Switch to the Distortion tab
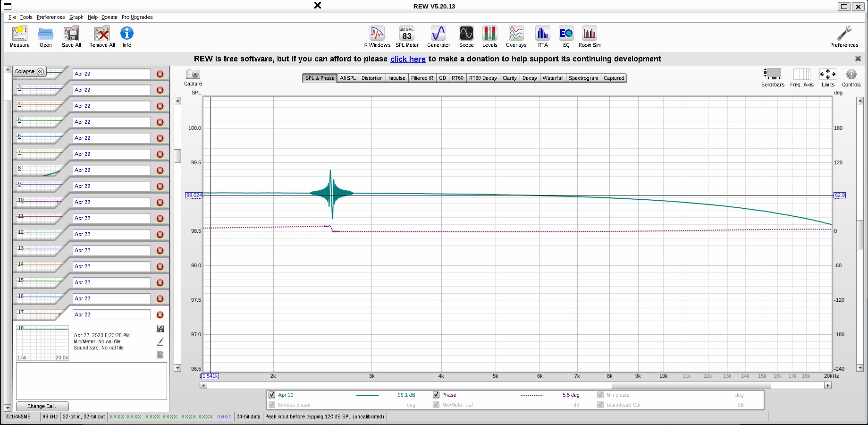The image size is (868, 425). (x=372, y=78)
